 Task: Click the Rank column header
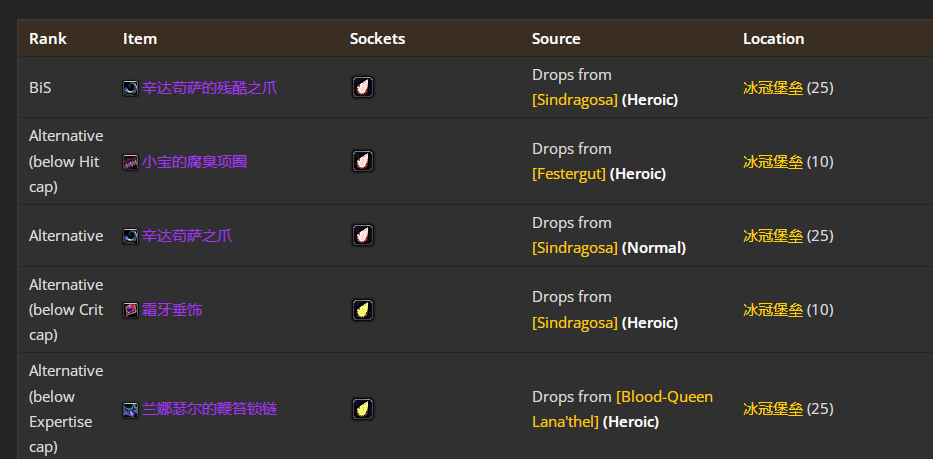click(x=48, y=39)
